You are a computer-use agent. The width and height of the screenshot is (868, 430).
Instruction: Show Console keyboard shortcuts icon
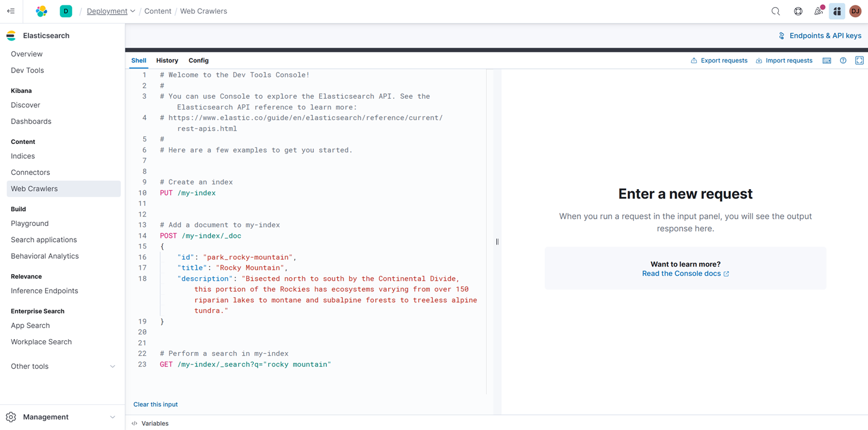pos(826,60)
